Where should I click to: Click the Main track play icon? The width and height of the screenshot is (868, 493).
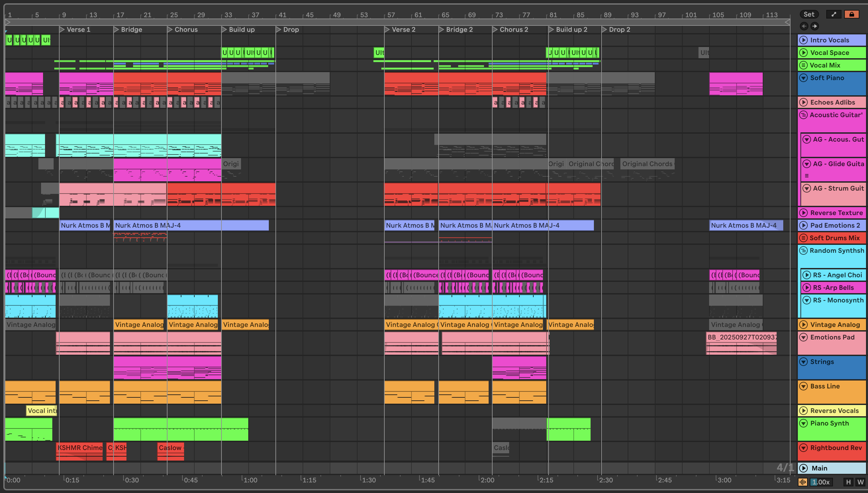click(803, 468)
